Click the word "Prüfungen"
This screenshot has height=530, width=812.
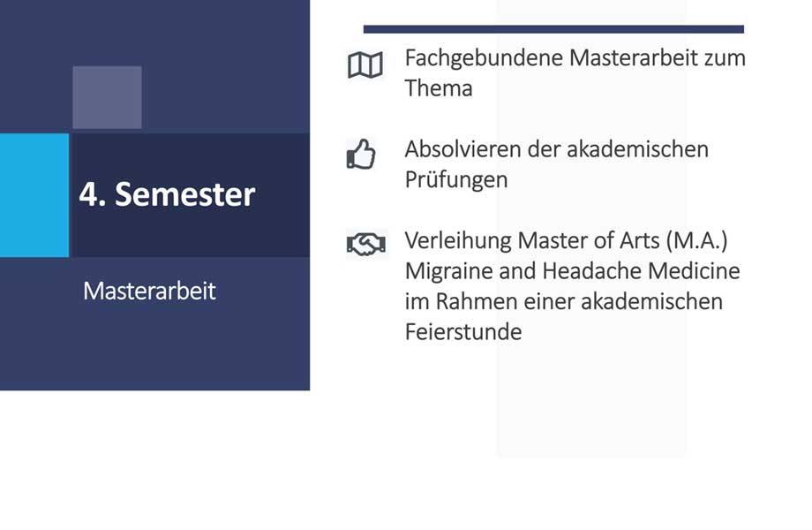click(x=455, y=179)
